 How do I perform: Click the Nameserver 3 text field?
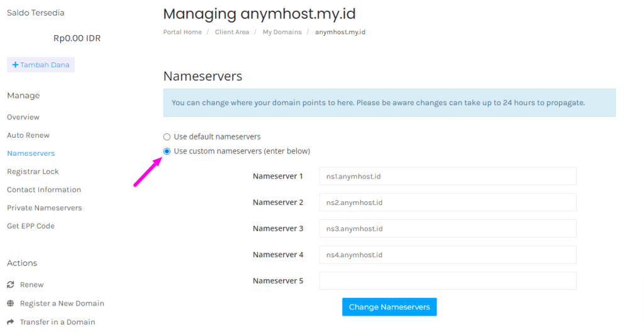pos(447,228)
